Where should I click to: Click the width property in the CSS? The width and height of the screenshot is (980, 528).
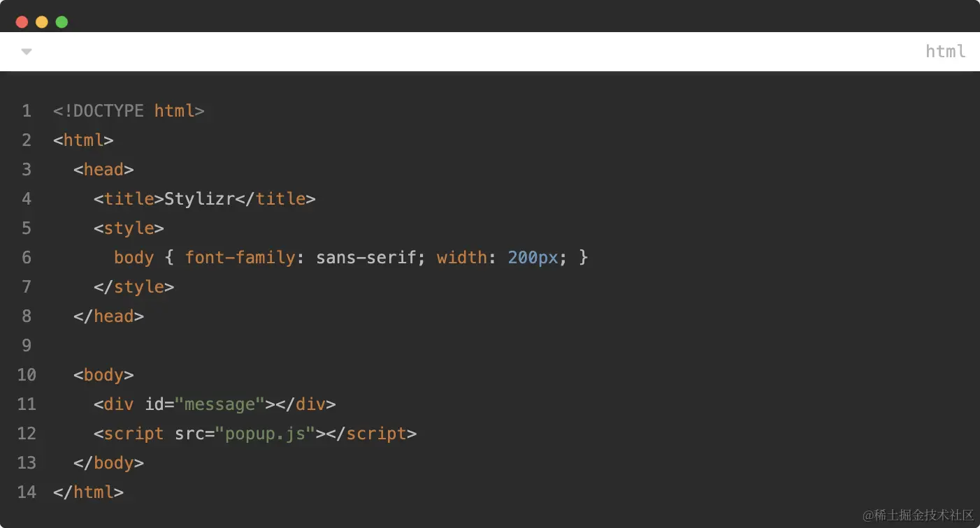(462, 258)
